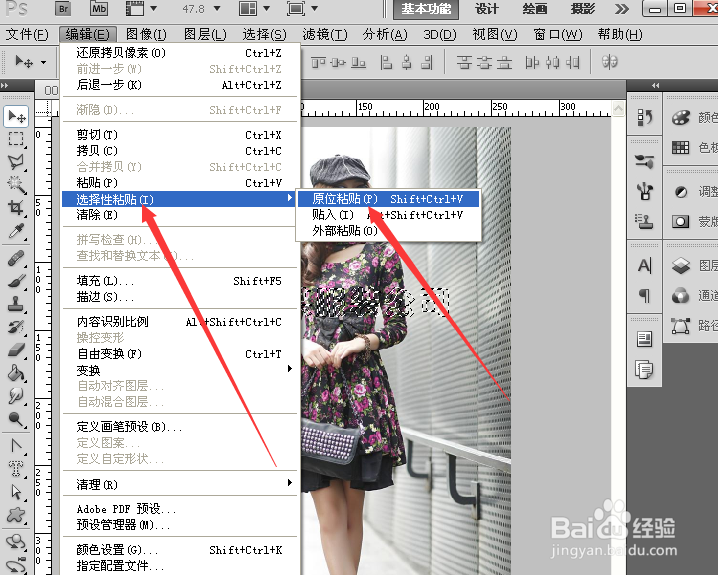Open Mini Bridge with Mb icon
Screen dimensions: 718x575
[x=99, y=9]
